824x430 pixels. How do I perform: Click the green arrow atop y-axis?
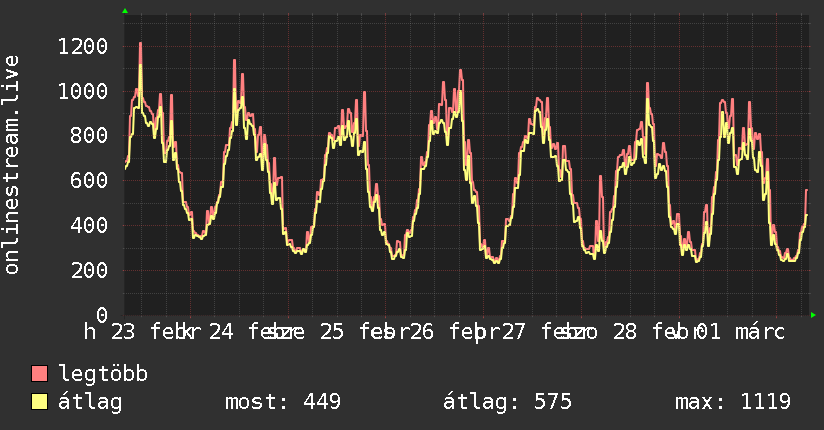(x=125, y=11)
